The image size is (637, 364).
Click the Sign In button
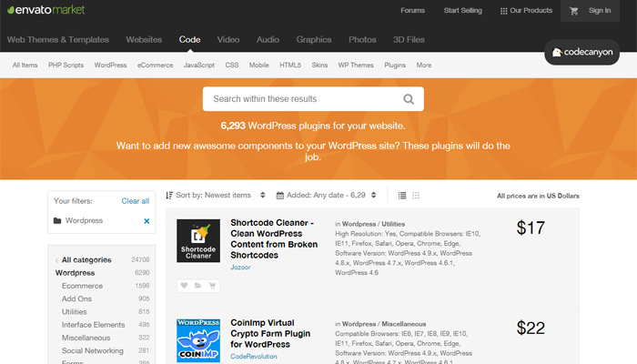pyautogui.click(x=600, y=11)
